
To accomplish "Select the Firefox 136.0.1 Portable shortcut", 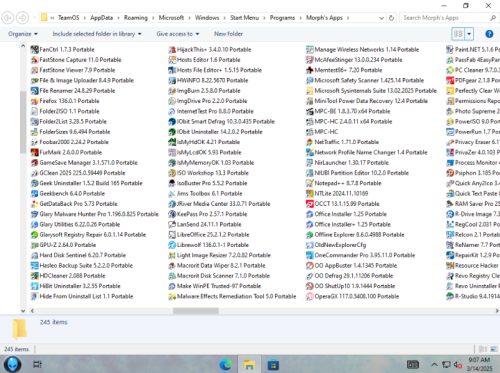I will pos(65,101).
